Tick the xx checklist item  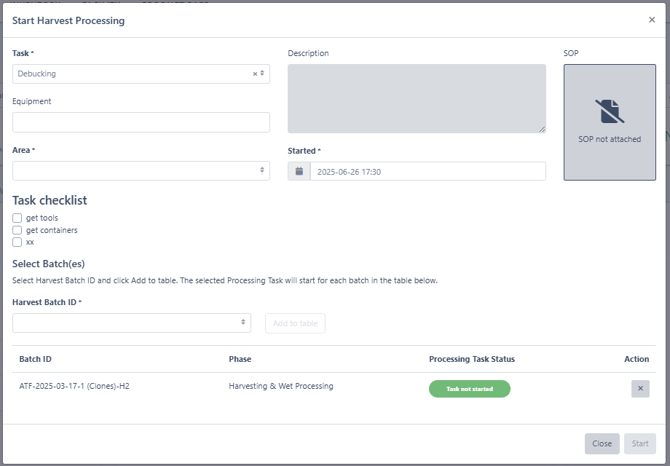(x=17, y=242)
